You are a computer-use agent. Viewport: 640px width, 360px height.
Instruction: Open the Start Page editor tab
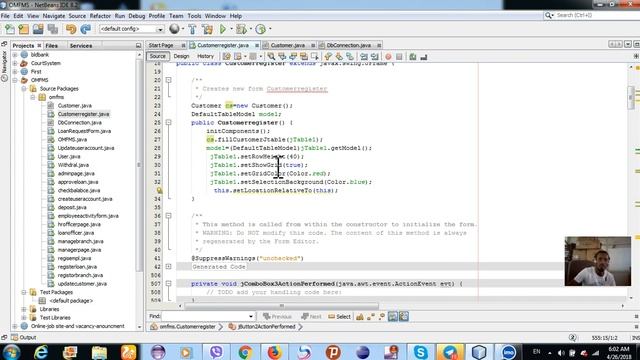[x=161, y=45]
